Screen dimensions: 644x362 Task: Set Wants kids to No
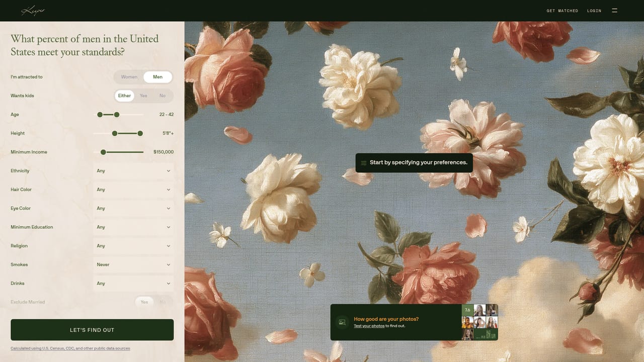point(163,96)
